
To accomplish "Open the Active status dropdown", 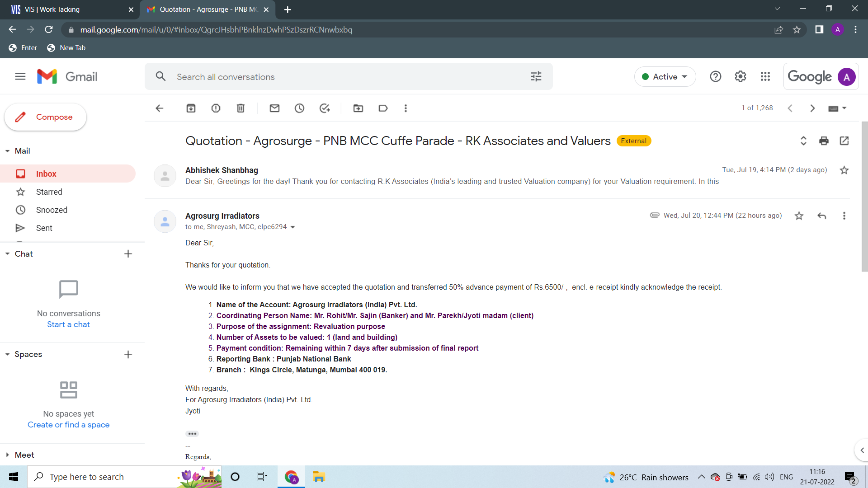I will (665, 77).
